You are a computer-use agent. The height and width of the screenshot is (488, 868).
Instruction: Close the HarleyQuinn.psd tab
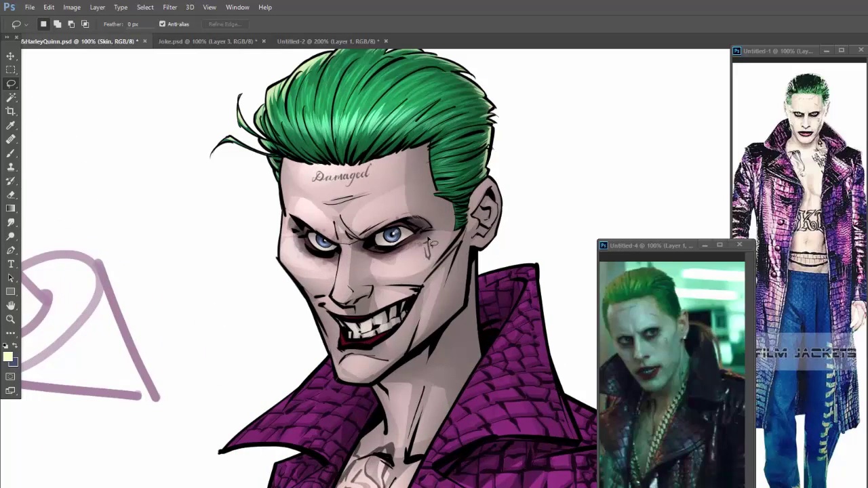pos(144,41)
